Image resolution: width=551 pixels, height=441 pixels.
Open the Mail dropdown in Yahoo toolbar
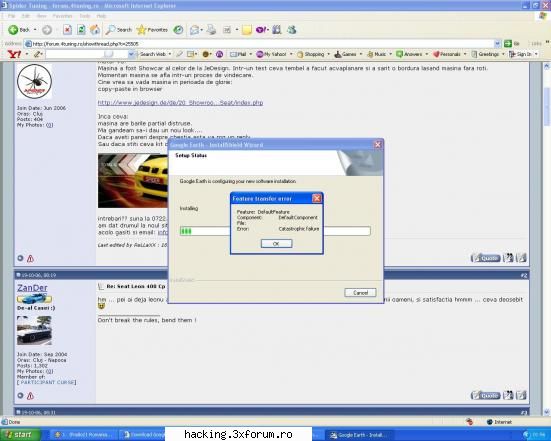pos(251,54)
